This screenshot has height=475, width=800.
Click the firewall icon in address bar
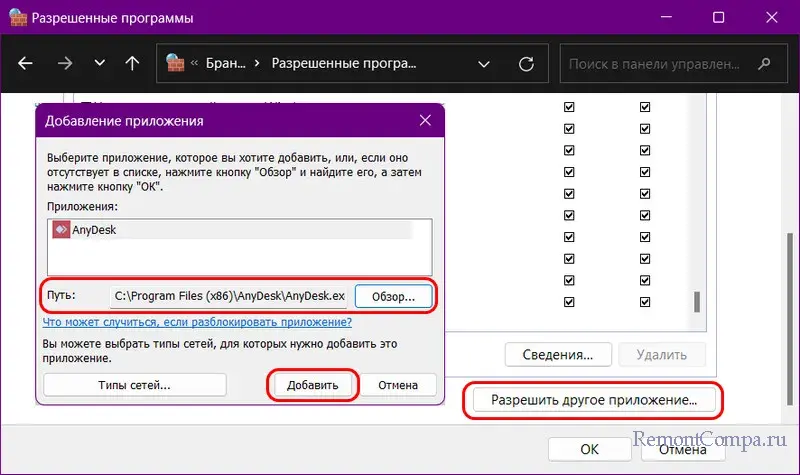tap(175, 63)
